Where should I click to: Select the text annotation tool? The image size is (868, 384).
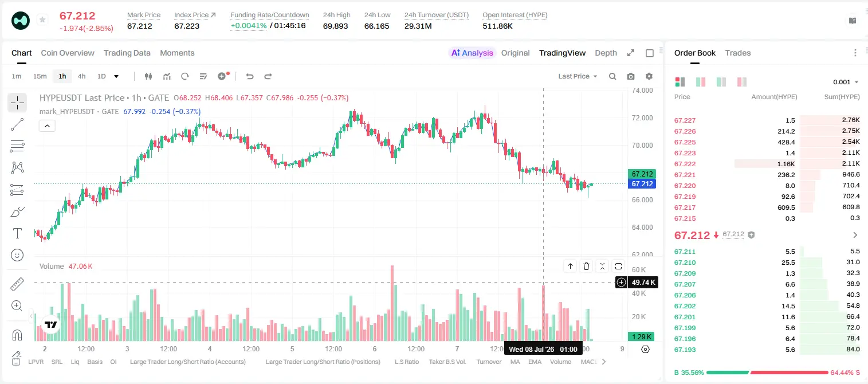coord(17,233)
